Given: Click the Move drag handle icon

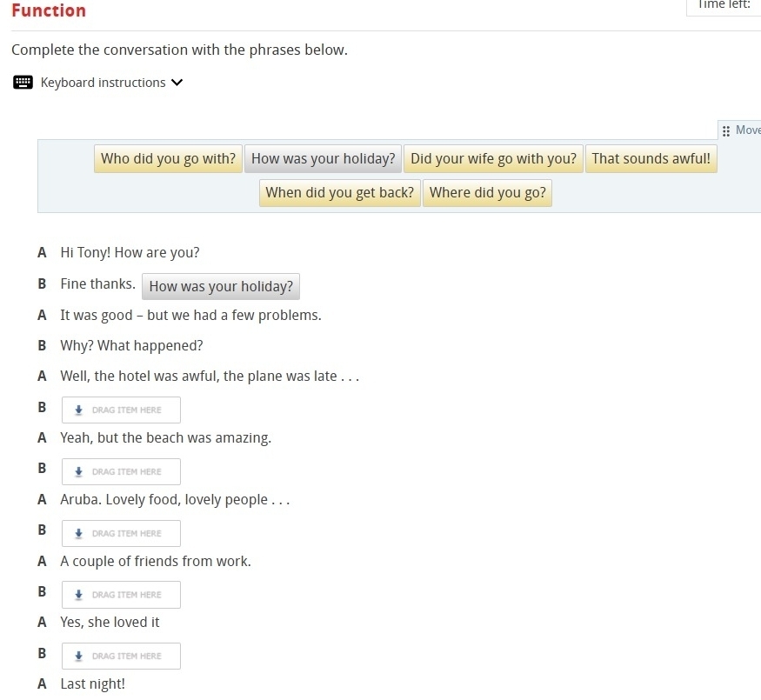Looking at the screenshot, I should [x=726, y=130].
